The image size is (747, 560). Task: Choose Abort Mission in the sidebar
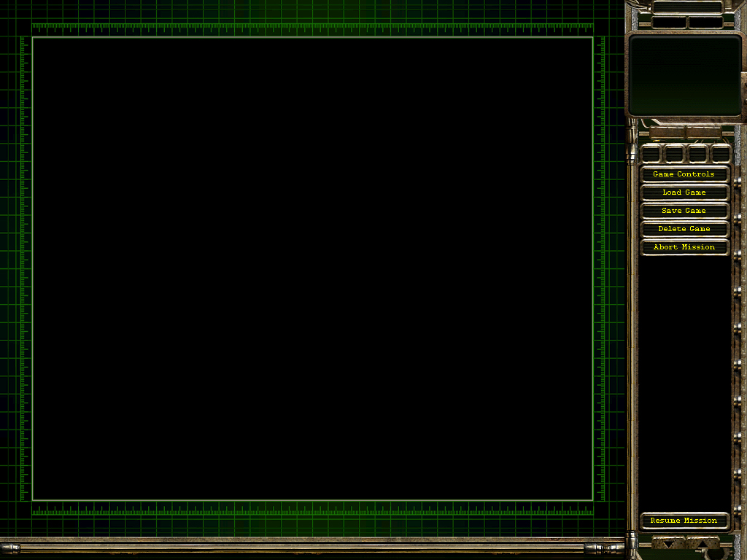point(684,246)
